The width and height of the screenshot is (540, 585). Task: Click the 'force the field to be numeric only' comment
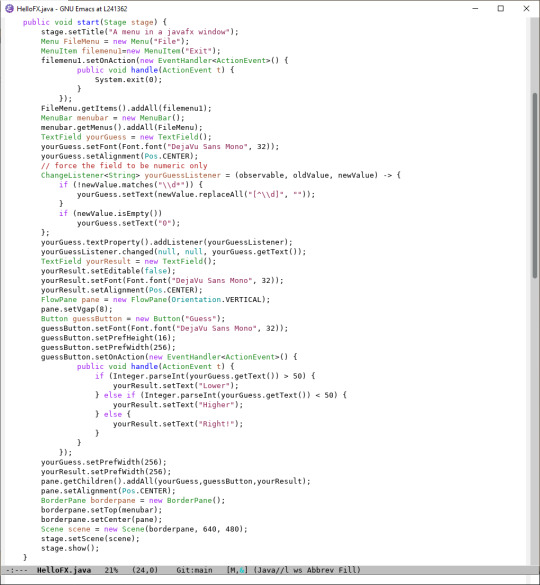pos(124,166)
